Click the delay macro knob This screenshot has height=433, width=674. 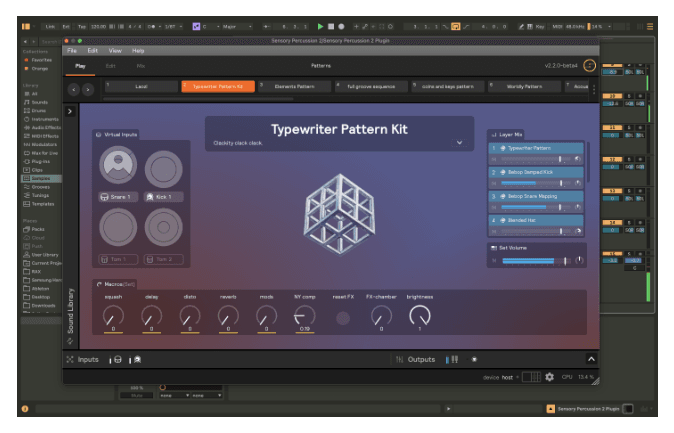[x=151, y=316]
